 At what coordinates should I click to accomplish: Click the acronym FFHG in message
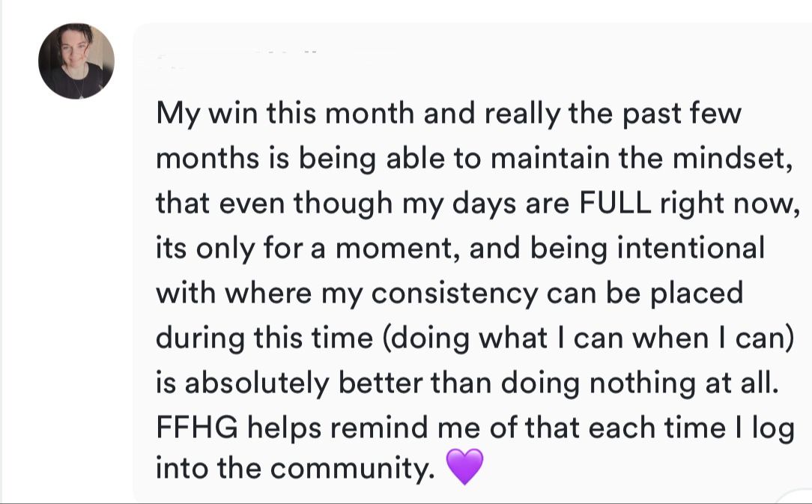tap(197, 428)
